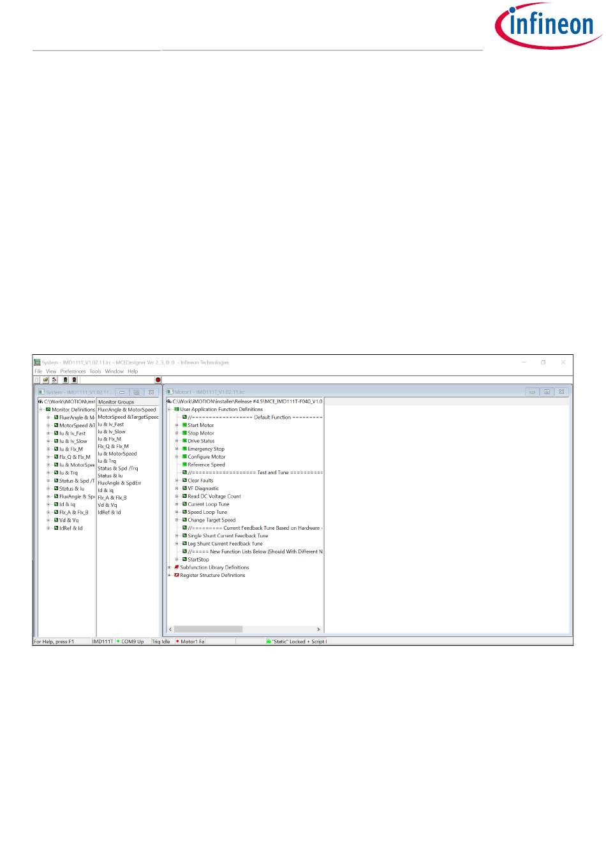
Task: Click 'IMD111T' device name in status bar
Action: pos(103,641)
